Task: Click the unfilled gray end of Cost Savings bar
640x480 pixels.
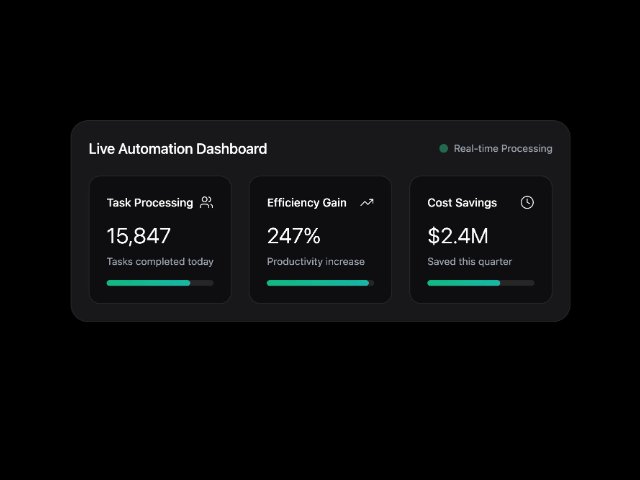Action: pyautogui.click(x=517, y=283)
